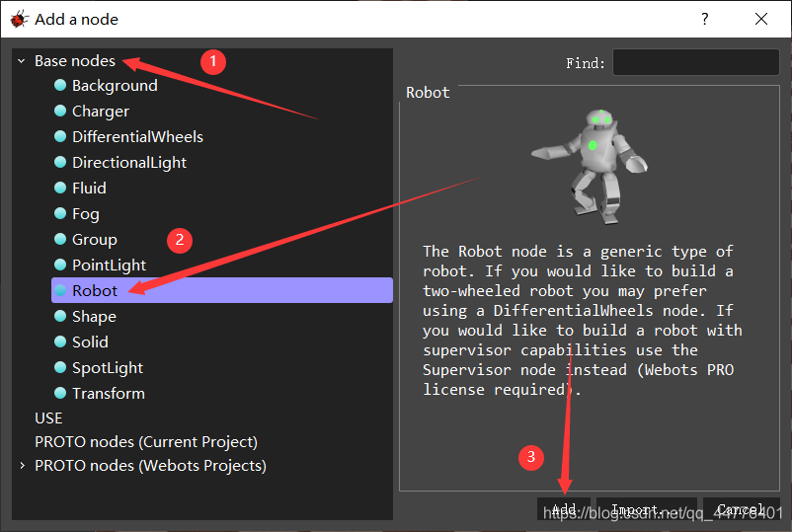Select the Group node label
This screenshot has width=792, height=532.
(x=95, y=240)
